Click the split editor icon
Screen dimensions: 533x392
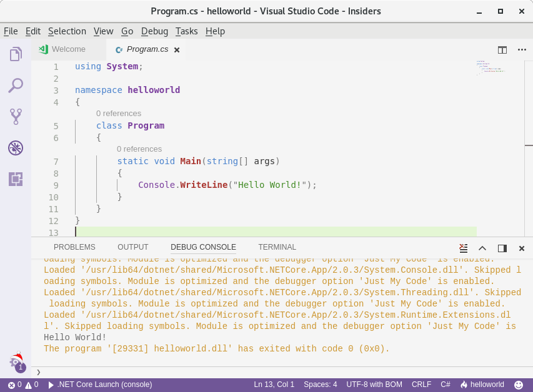502,50
